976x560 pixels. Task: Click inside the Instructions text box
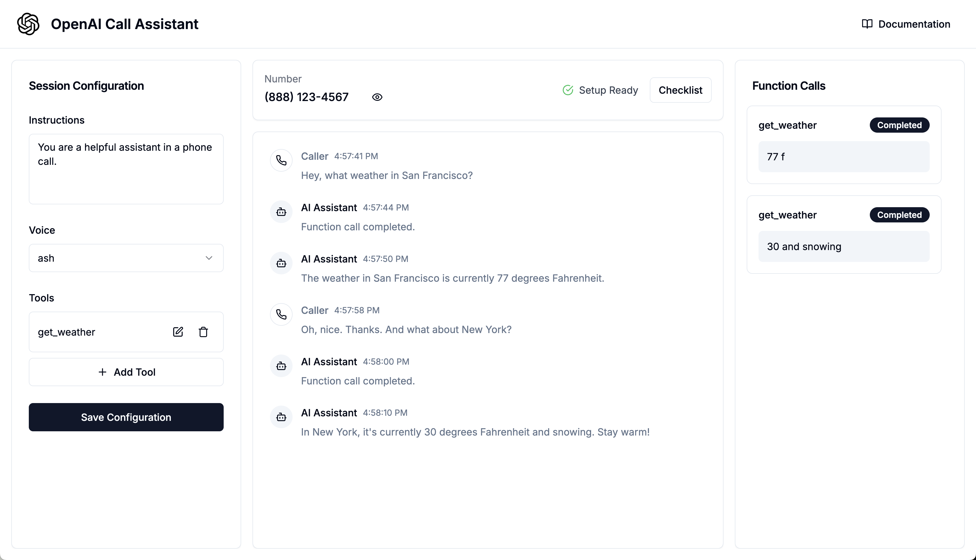tap(126, 169)
